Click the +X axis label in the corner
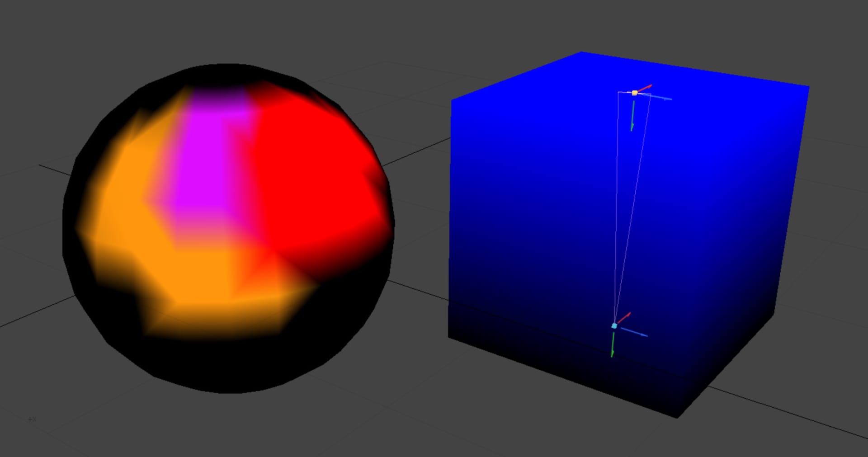Image resolution: width=868 pixels, height=457 pixels. 32,418
